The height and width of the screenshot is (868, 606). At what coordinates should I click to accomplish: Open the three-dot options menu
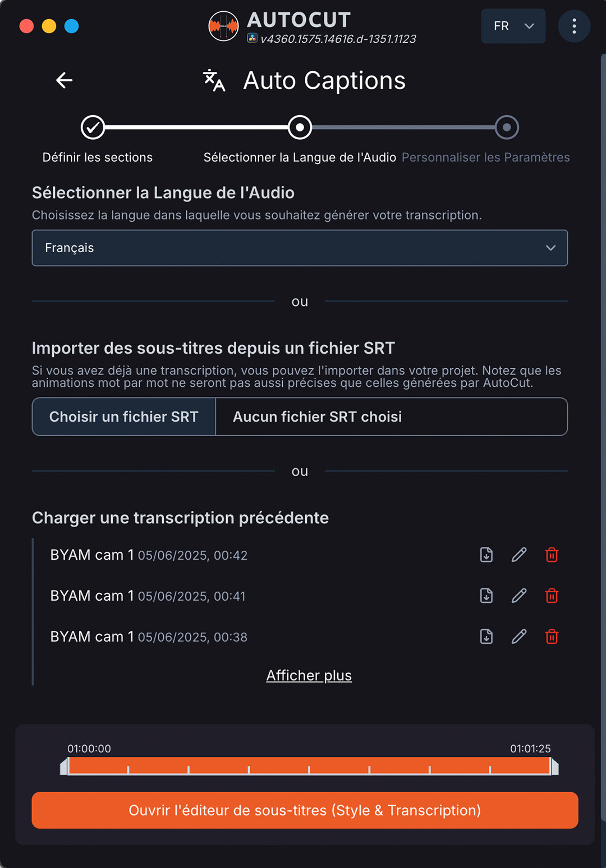tap(573, 26)
